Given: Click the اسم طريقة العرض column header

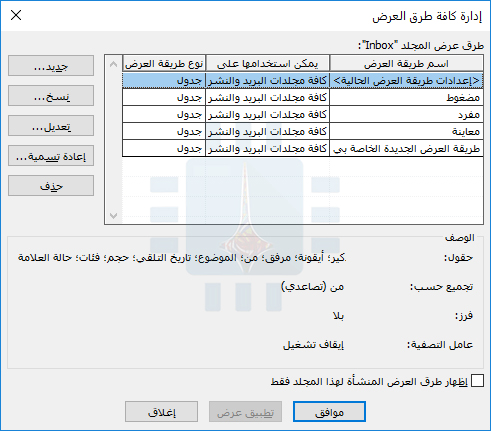Looking at the screenshot, I should click(406, 64).
